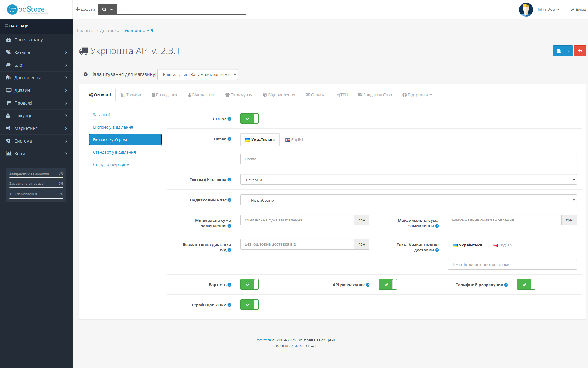Open Стандарт кур`єром section

pyautogui.click(x=125, y=165)
